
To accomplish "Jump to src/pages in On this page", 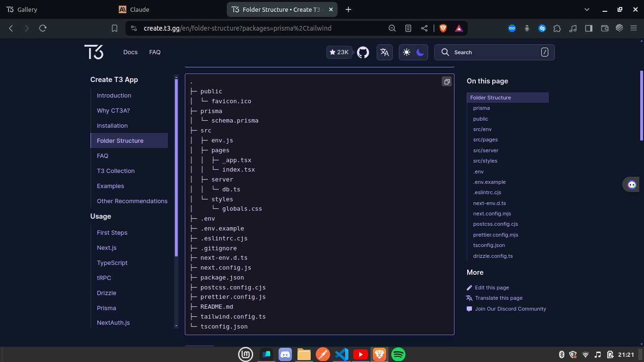I will 486,140.
